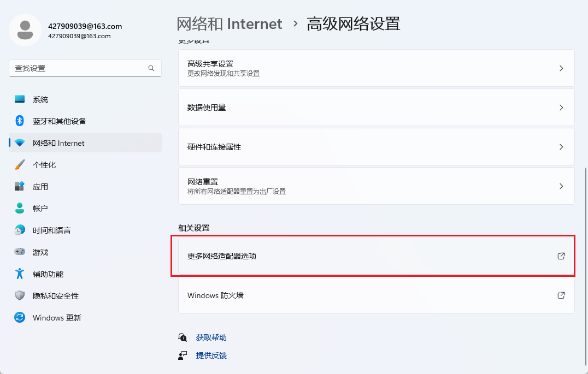This screenshot has height=374, width=588.
Task: Click the Bluetooth icon in sidebar
Action: 20,121
